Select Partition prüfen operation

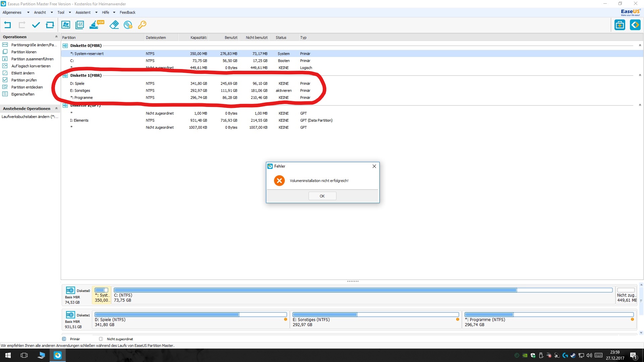[24, 80]
